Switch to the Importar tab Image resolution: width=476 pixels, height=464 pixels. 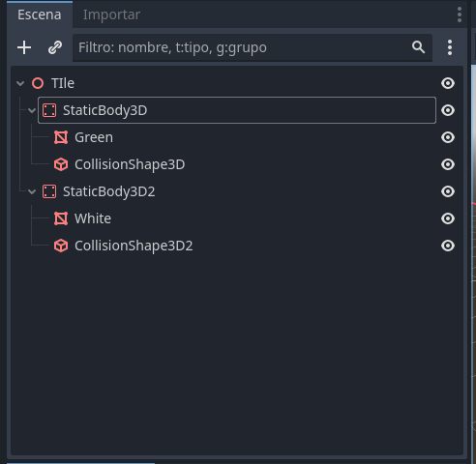(111, 14)
